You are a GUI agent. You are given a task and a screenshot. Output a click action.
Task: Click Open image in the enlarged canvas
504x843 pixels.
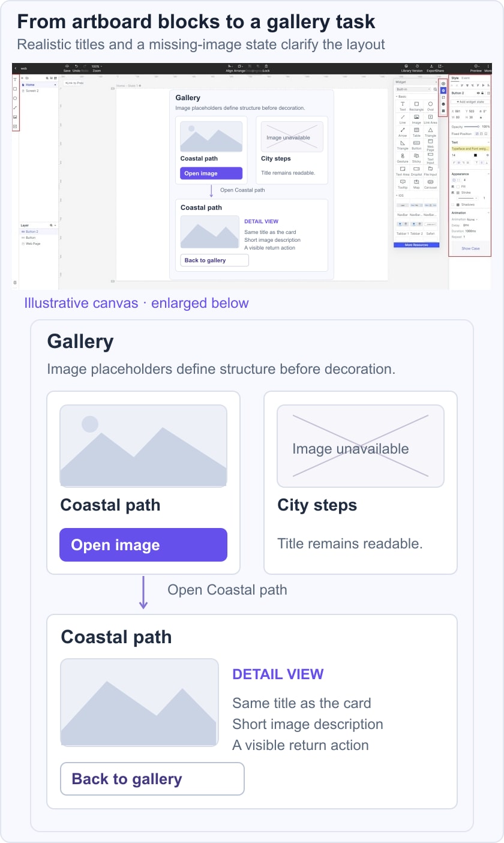(143, 545)
